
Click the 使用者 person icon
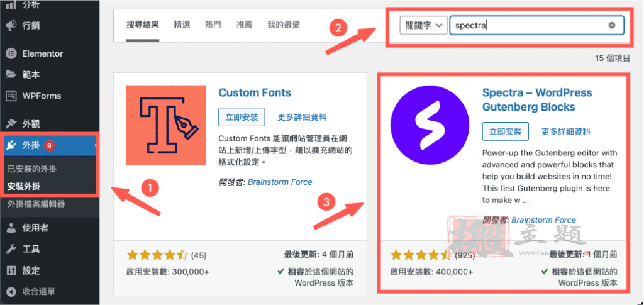[11, 228]
